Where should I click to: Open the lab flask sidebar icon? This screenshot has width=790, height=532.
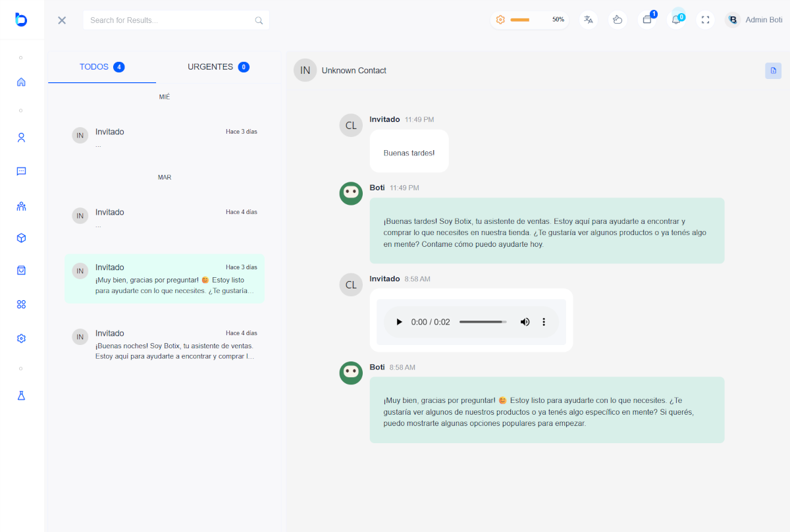click(21, 396)
